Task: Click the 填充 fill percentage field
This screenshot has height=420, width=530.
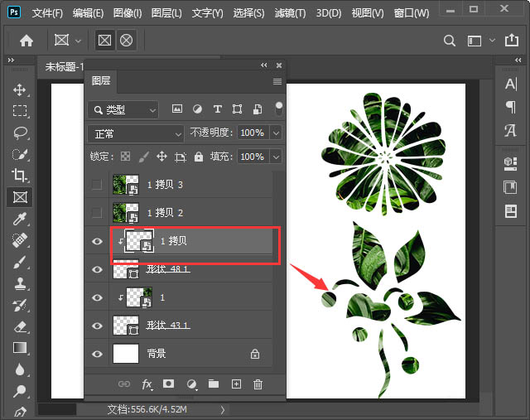Action: pos(252,157)
